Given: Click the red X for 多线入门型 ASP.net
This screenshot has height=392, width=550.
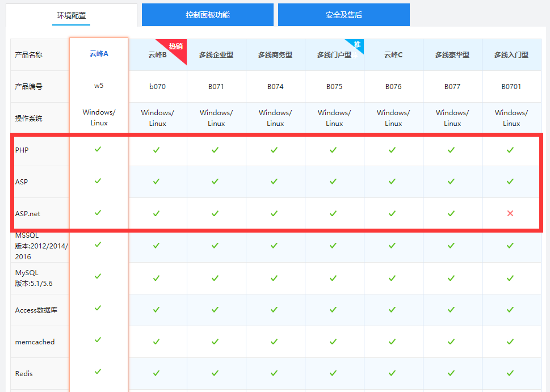Looking at the screenshot, I should pos(510,213).
